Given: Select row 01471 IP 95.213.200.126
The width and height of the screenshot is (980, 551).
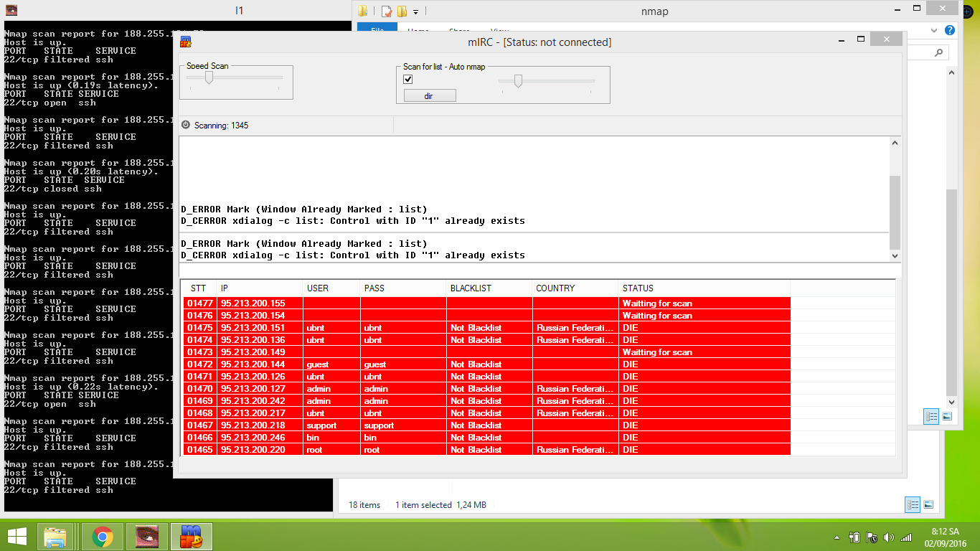Looking at the screenshot, I should coord(486,377).
